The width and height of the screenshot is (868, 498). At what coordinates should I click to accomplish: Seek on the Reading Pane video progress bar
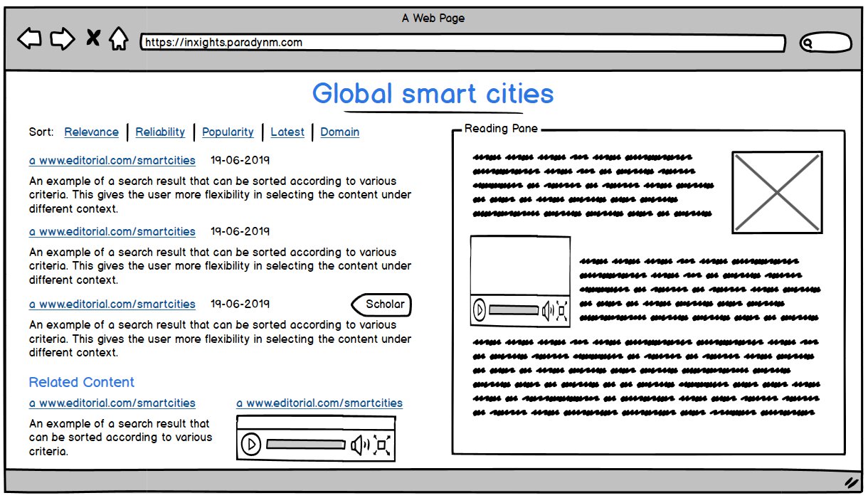pos(514,310)
